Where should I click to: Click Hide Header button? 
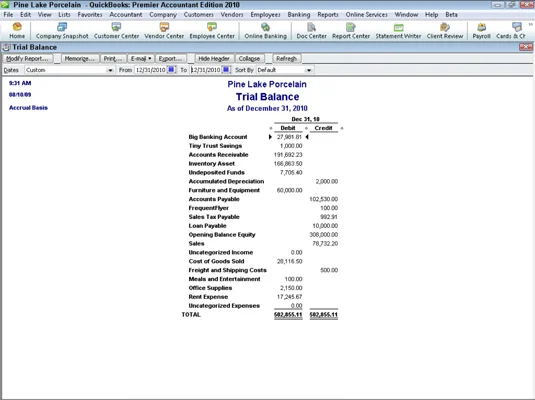point(214,59)
